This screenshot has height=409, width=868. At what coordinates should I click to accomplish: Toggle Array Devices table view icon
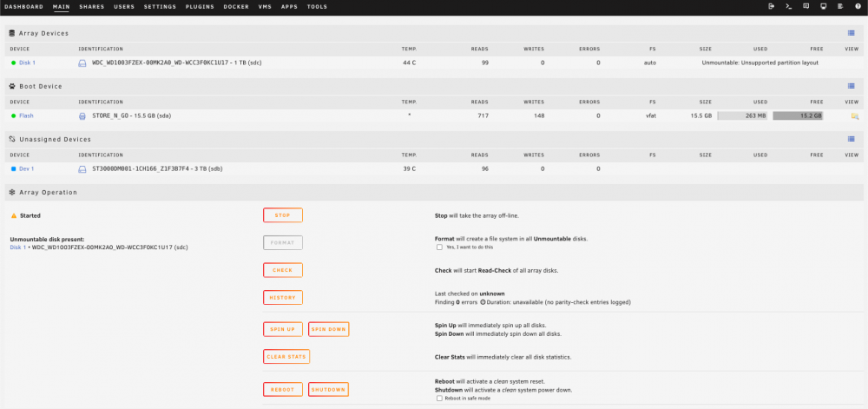click(852, 33)
